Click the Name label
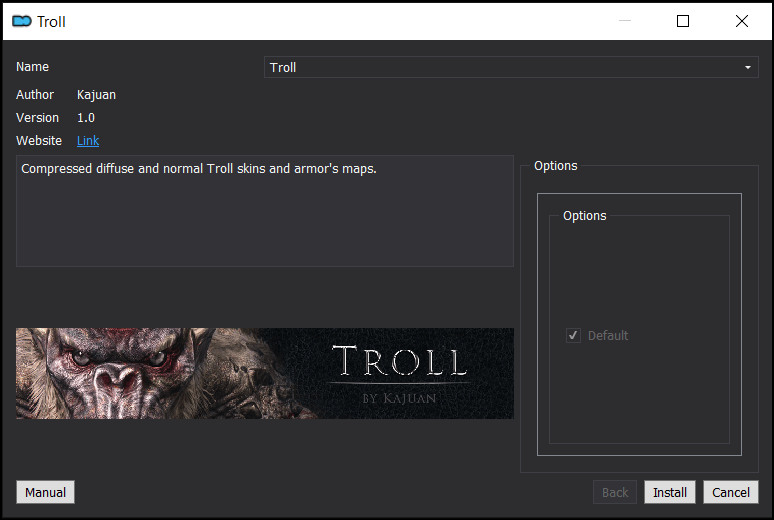 (33, 67)
